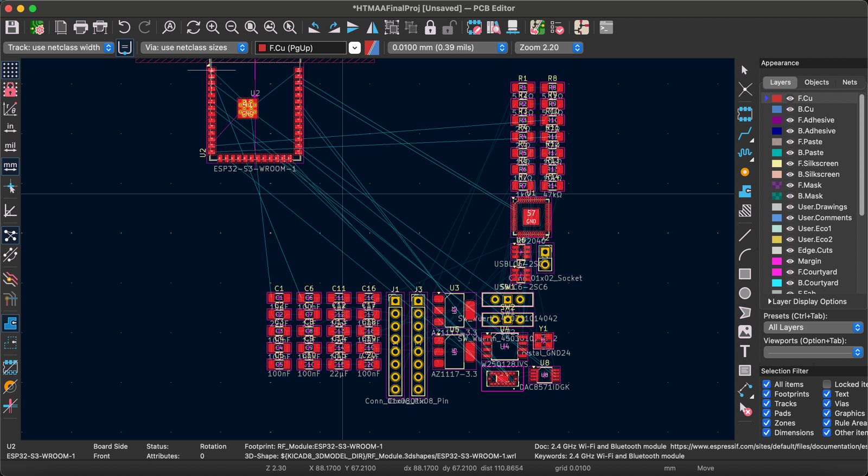868x476 pixels.
Task: Click the Edge.Cuts layer color swatch
Action: click(777, 250)
